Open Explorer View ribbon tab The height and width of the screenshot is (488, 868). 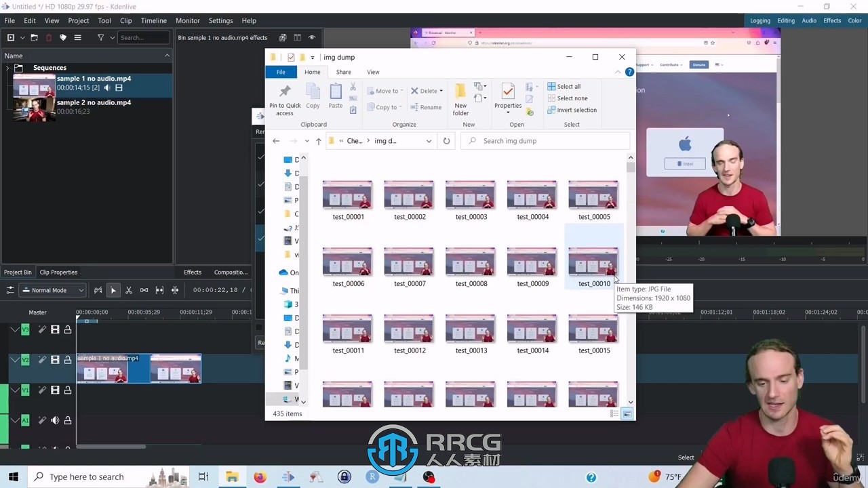pos(373,72)
